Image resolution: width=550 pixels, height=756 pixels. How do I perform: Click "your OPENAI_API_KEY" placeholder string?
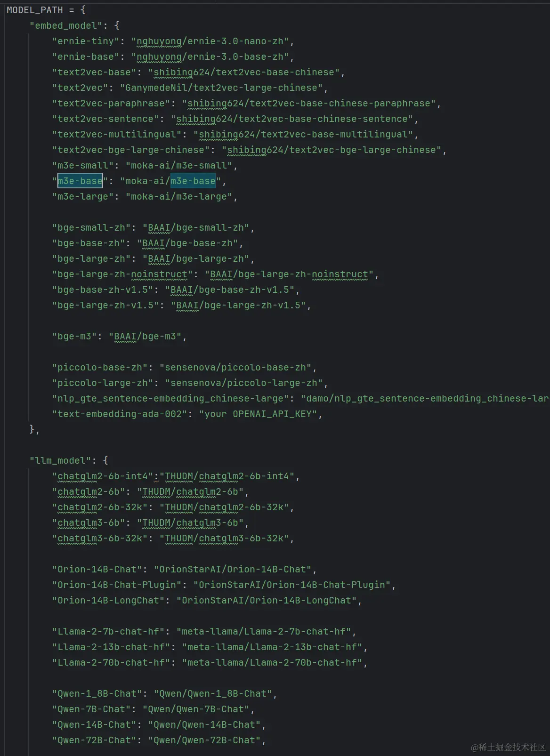[x=258, y=414]
